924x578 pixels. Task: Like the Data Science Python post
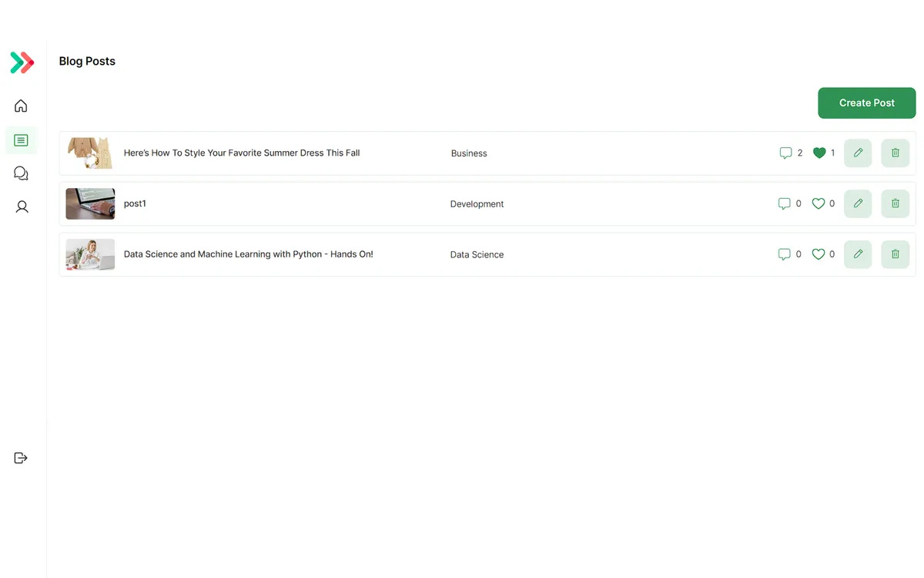click(819, 254)
